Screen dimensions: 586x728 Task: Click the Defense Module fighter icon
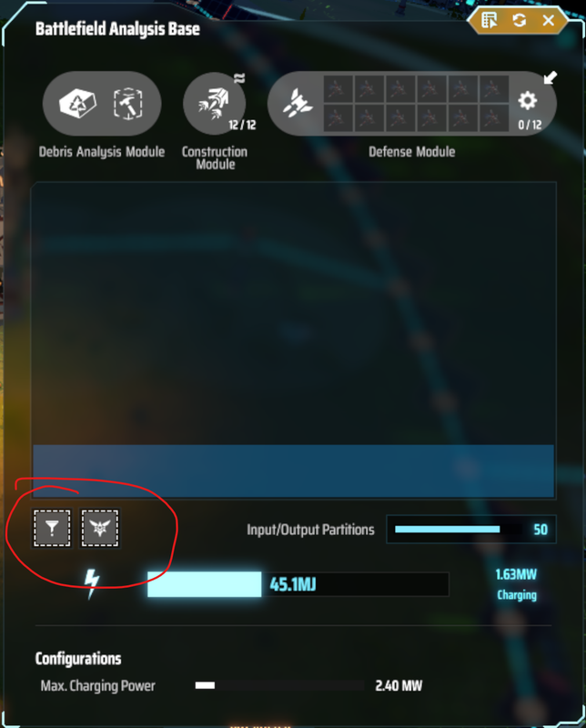pos(298,103)
